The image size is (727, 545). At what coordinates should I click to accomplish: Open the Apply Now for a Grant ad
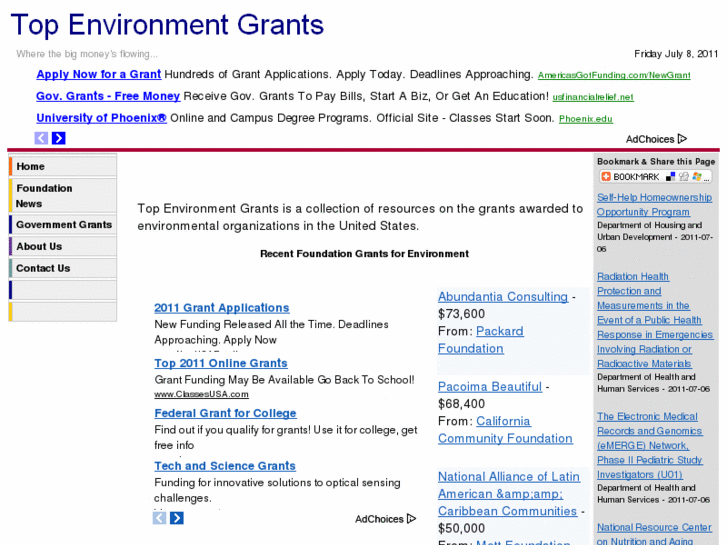(x=99, y=74)
